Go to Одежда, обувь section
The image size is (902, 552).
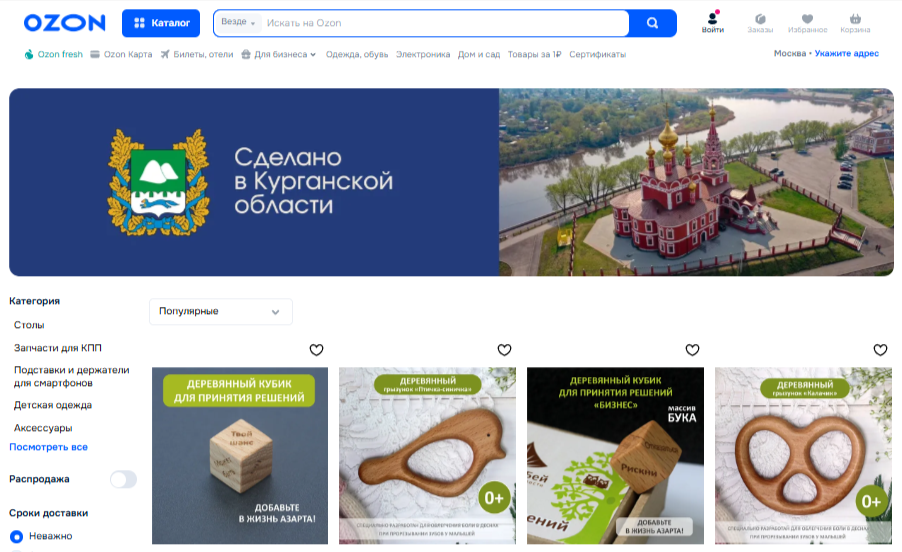[x=357, y=54]
